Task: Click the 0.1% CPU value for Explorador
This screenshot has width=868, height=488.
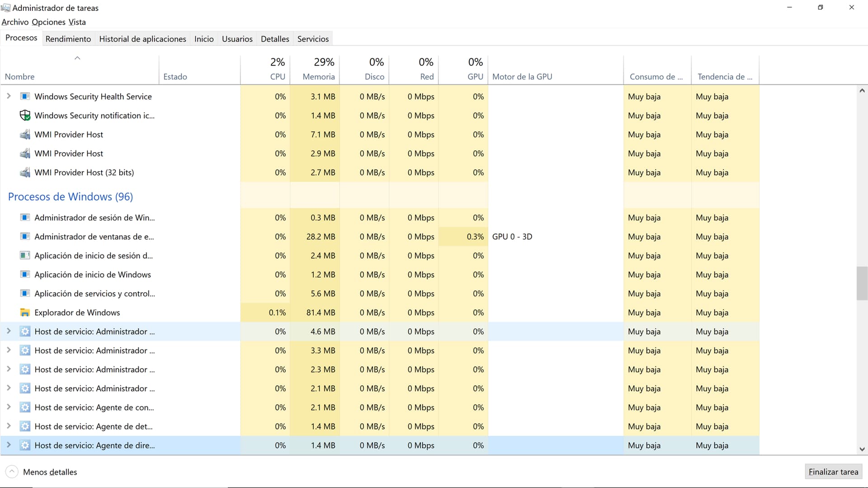Action: click(x=277, y=312)
